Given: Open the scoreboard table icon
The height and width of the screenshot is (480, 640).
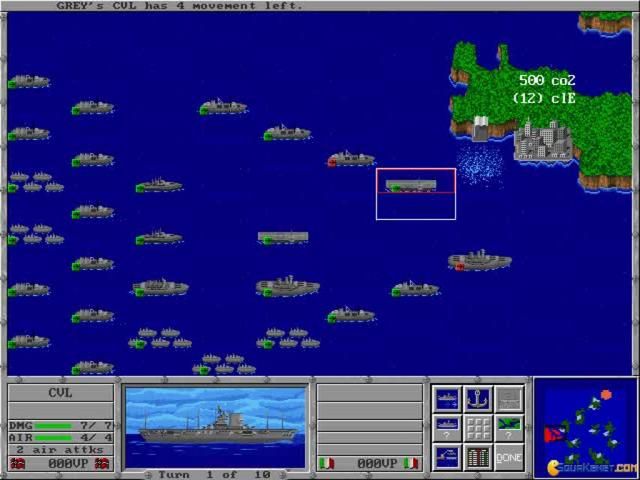Looking at the screenshot, I should tap(478, 458).
